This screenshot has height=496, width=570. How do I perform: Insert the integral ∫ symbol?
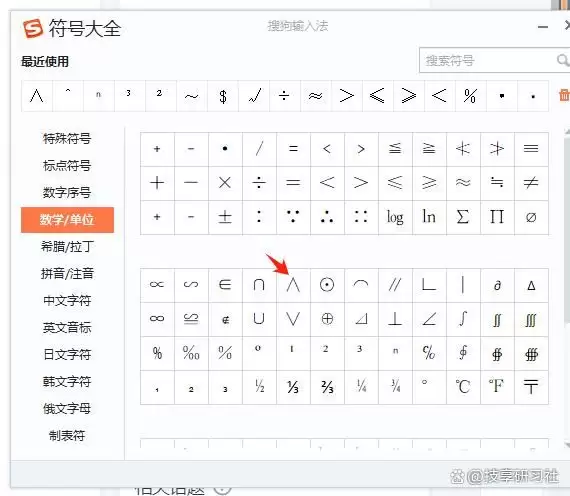pos(463,319)
